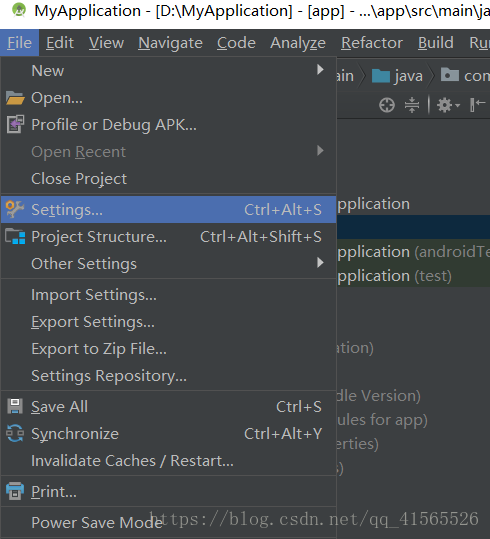Viewport: 490px width, 539px height.
Task: Click the Open folder icon in File menu
Action: [15, 98]
